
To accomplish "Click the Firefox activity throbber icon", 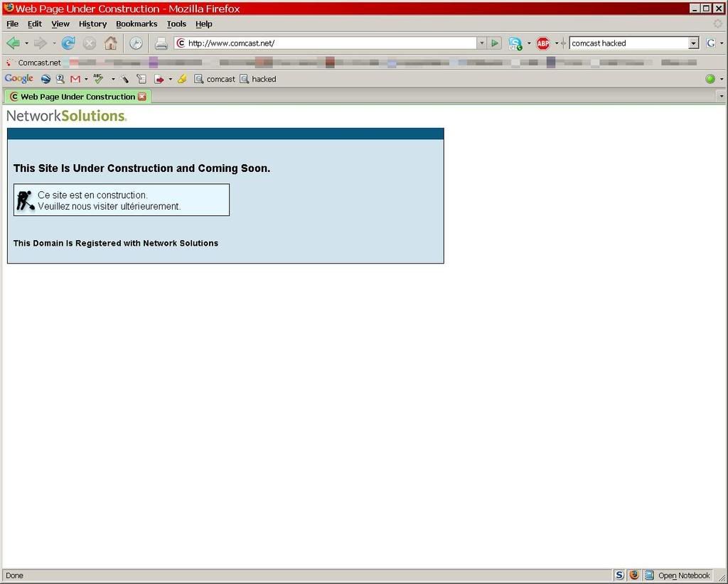I will (718, 23).
